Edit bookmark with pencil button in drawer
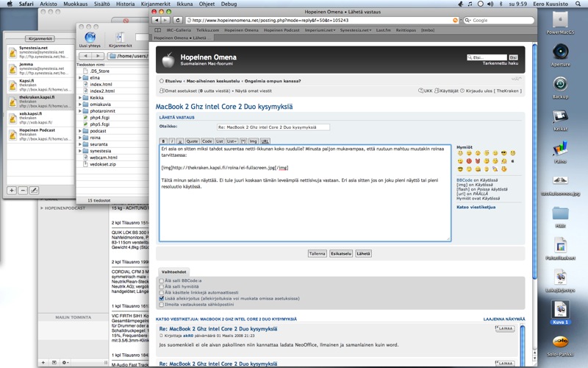Image resolution: width=588 pixels, height=368 pixels. 34,191
